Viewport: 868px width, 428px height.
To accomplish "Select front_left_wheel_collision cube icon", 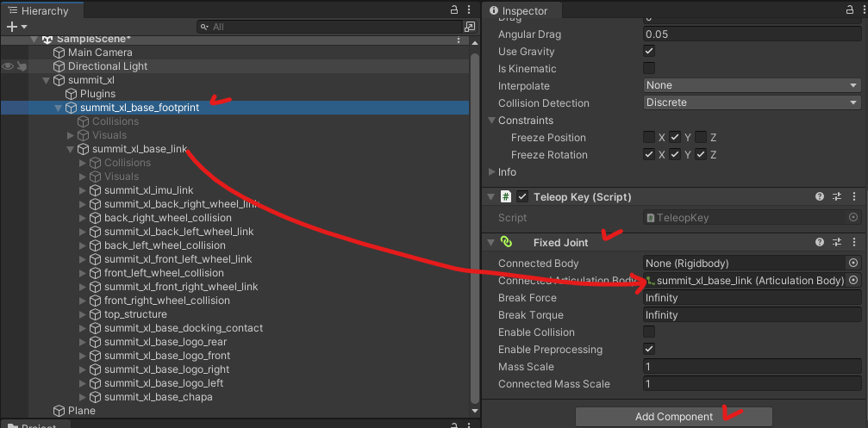I will coord(96,273).
